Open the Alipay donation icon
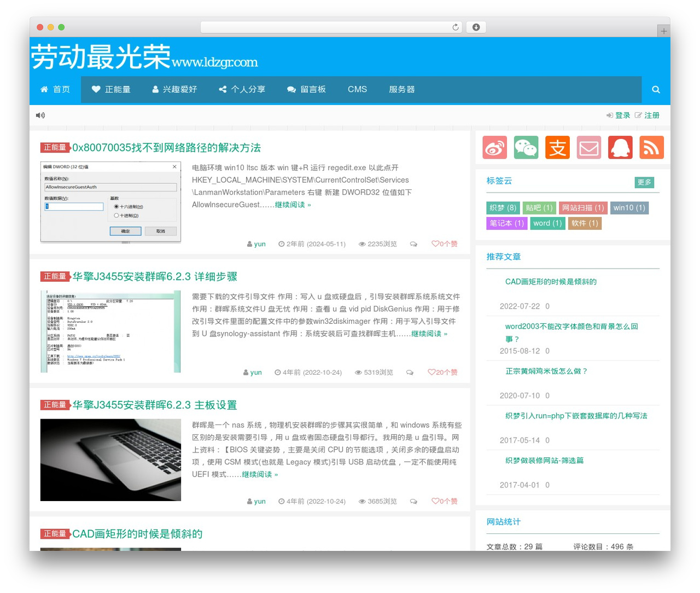Image resolution: width=700 pixels, height=593 pixels. 557,148
